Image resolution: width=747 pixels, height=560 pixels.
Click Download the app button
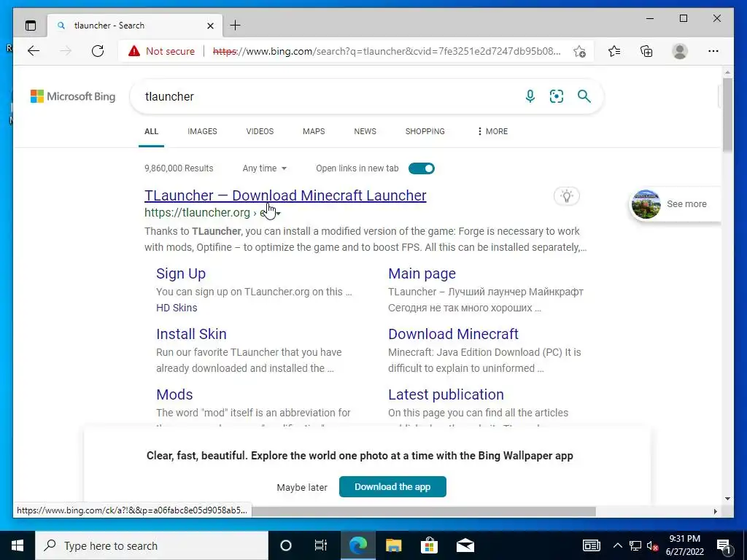pos(392,486)
